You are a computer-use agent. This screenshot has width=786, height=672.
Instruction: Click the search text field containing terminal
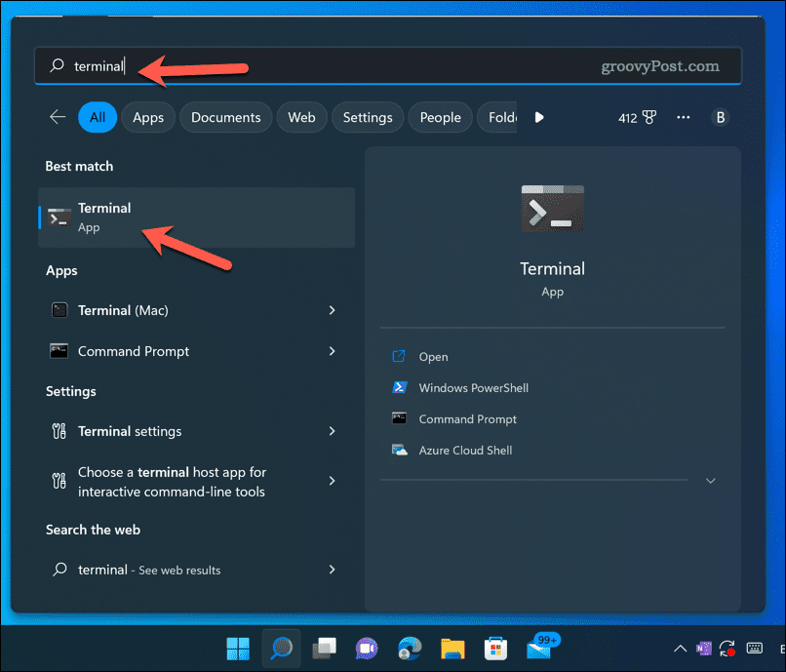(390, 66)
